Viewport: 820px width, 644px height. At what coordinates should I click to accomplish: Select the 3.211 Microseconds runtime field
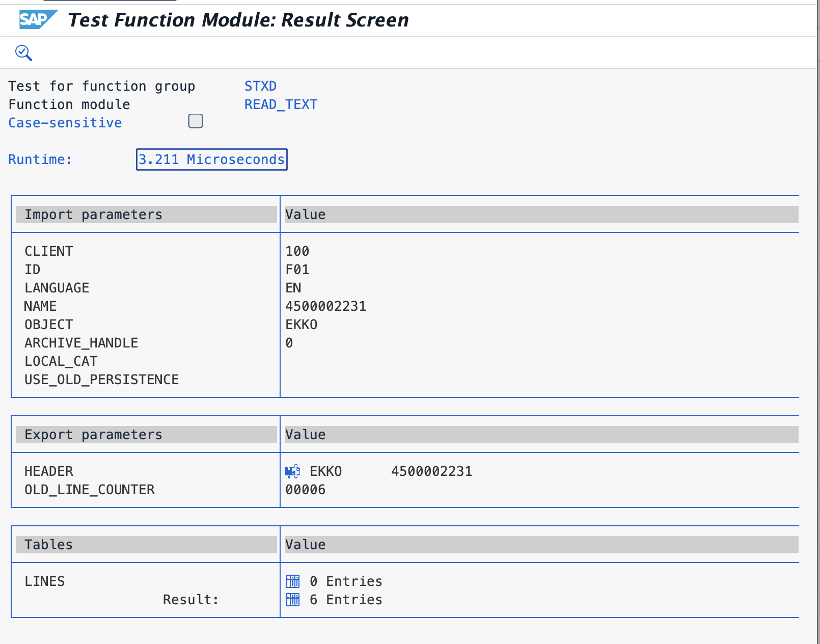pyautogui.click(x=211, y=159)
